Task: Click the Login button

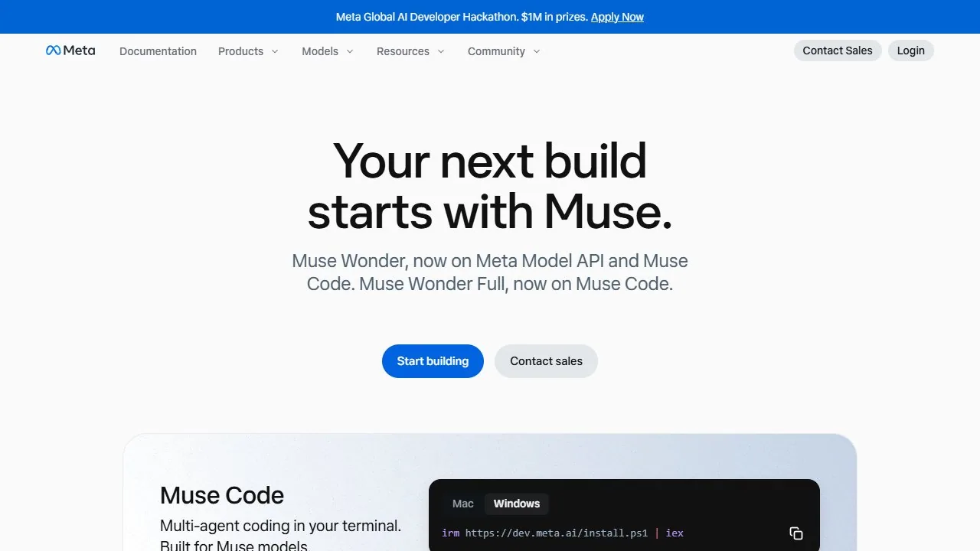Action: click(x=911, y=51)
